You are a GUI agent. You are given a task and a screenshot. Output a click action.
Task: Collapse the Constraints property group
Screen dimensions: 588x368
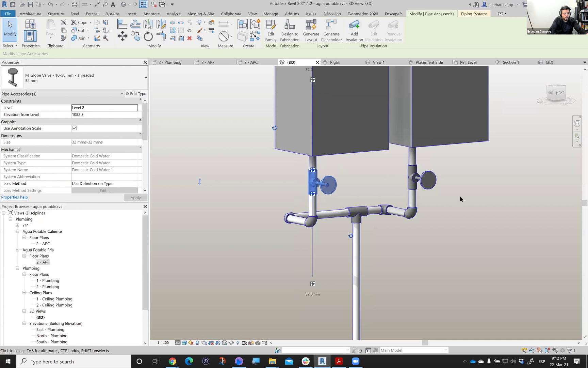140,100
